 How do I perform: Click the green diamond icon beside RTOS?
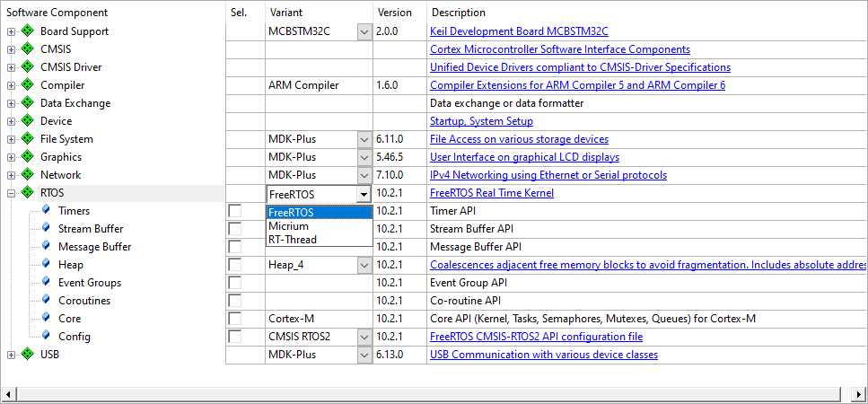[28, 193]
